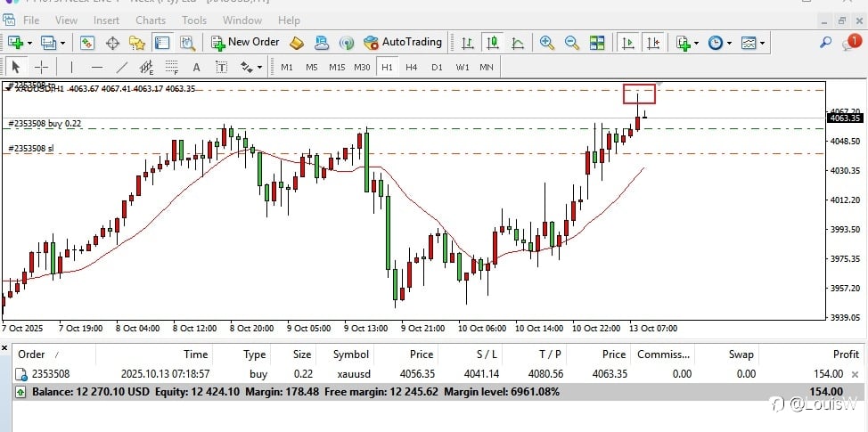Zoom out on the chart
This screenshot has width=868, height=432.
[572, 42]
